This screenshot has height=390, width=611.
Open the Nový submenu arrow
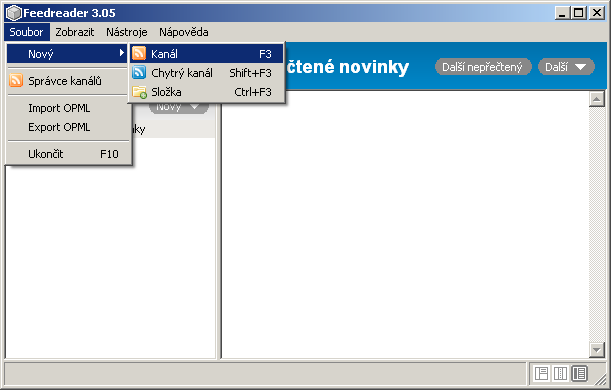tap(122, 53)
